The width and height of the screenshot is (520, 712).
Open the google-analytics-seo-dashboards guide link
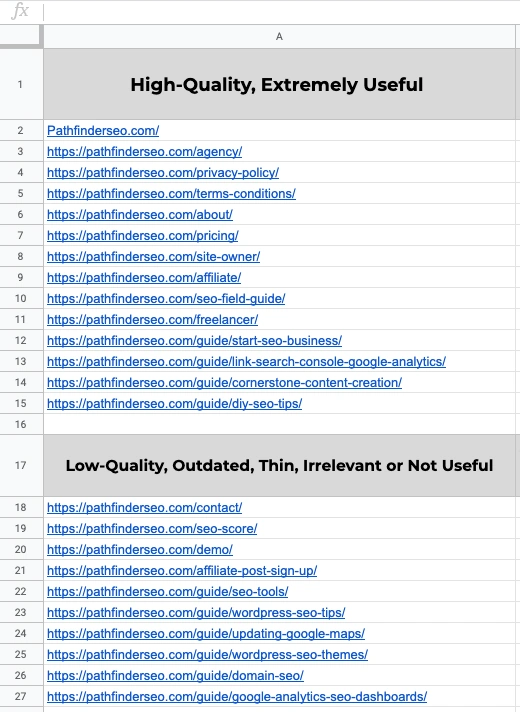pos(237,696)
